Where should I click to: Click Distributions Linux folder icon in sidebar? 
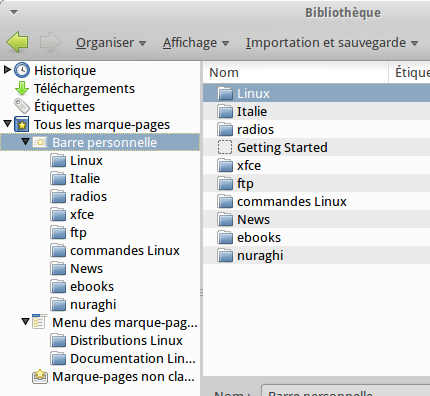tap(58, 340)
